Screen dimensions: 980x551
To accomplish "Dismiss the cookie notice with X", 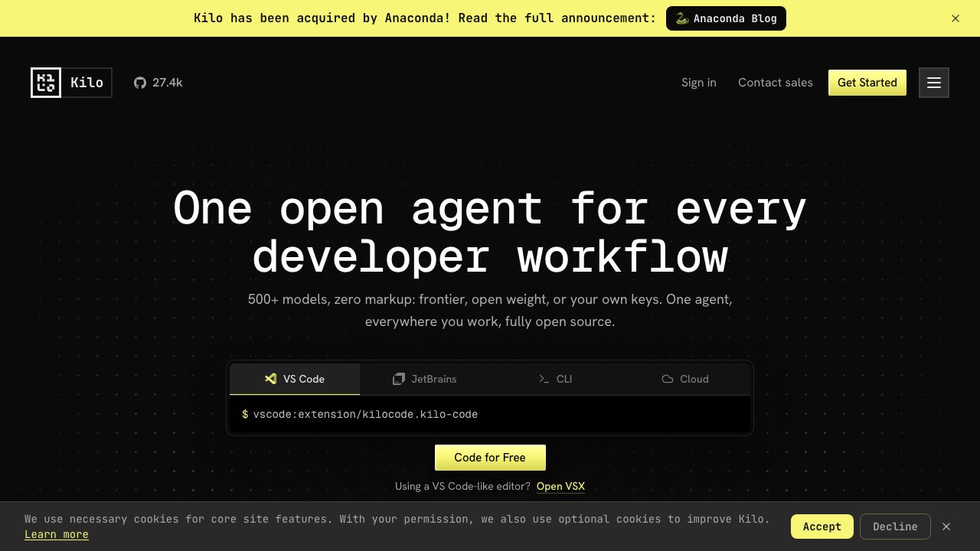I will 946,527.
